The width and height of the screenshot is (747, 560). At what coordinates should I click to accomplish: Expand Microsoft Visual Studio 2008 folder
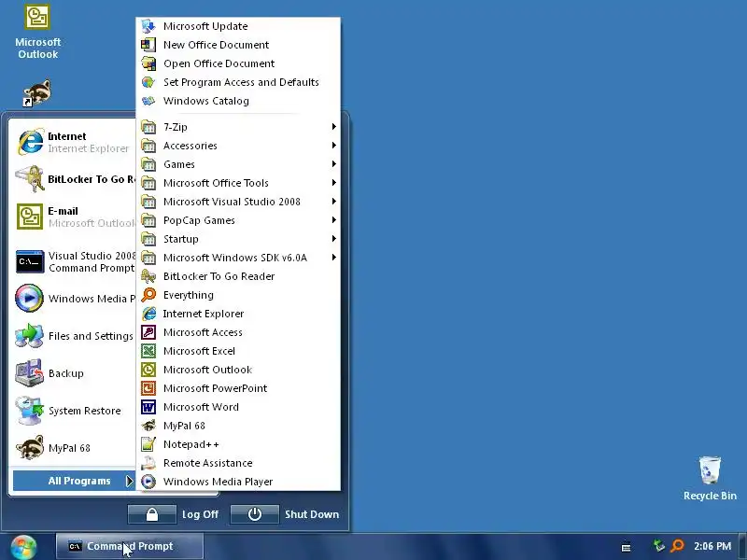tap(238, 202)
